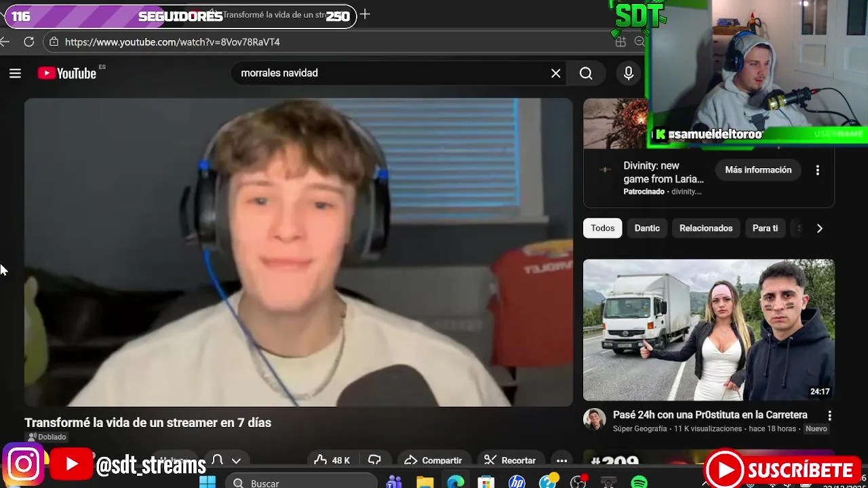
Task: Select the 'Para ti' filter chip
Action: pos(765,228)
